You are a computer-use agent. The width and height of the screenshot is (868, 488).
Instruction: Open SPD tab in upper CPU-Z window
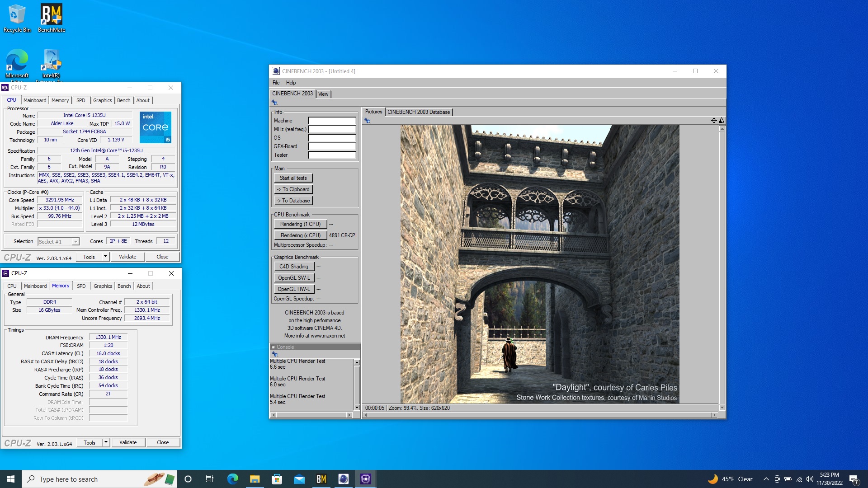point(80,100)
